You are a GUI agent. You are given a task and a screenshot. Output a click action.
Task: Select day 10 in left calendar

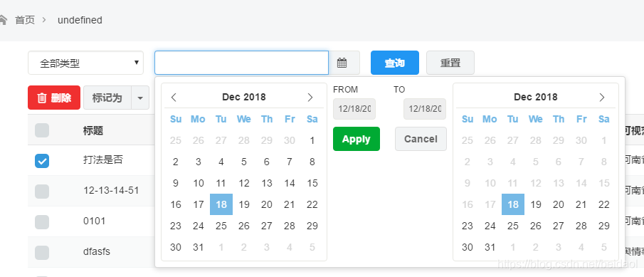[199, 183]
